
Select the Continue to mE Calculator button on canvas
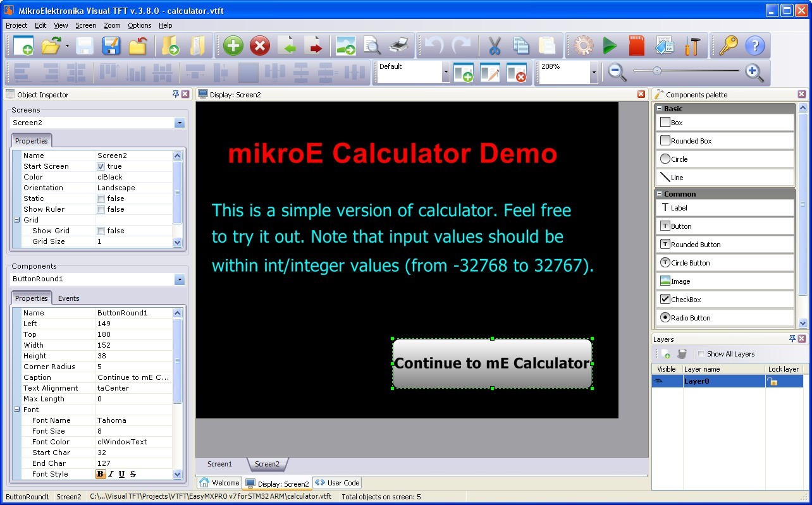492,363
